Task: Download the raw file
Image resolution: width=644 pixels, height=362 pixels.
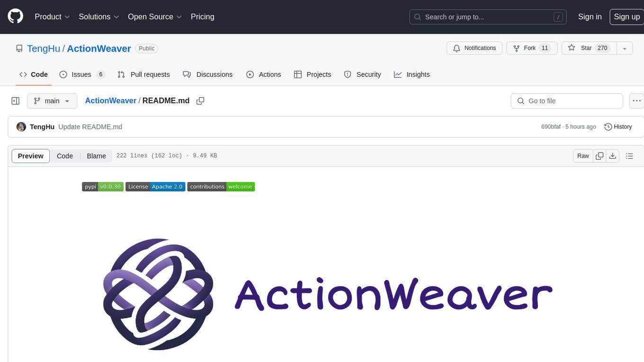Action: pyautogui.click(x=613, y=156)
